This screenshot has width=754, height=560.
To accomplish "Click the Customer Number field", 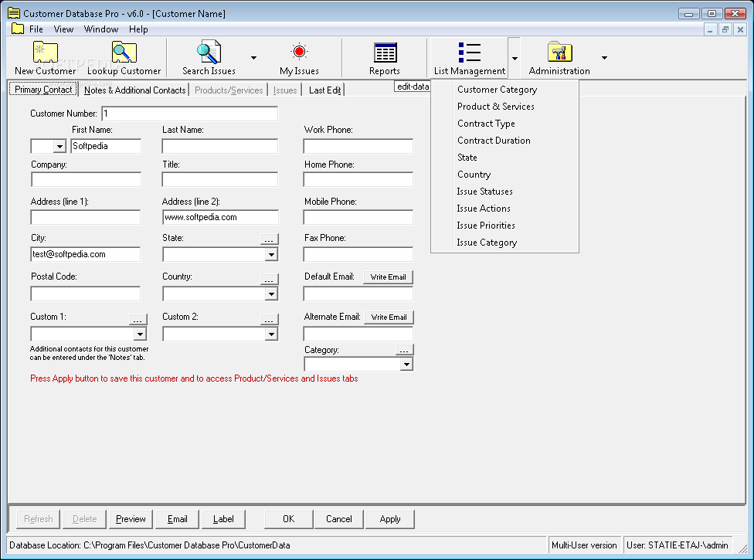I will 190,114.
